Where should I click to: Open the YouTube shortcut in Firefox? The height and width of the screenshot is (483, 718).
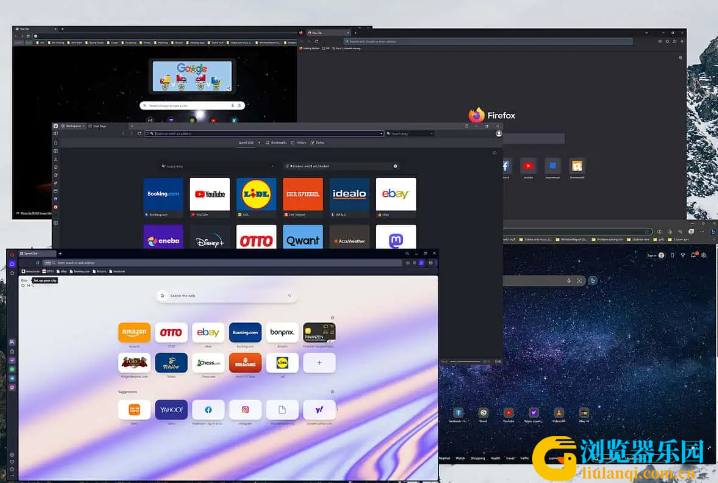[x=528, y=166]
